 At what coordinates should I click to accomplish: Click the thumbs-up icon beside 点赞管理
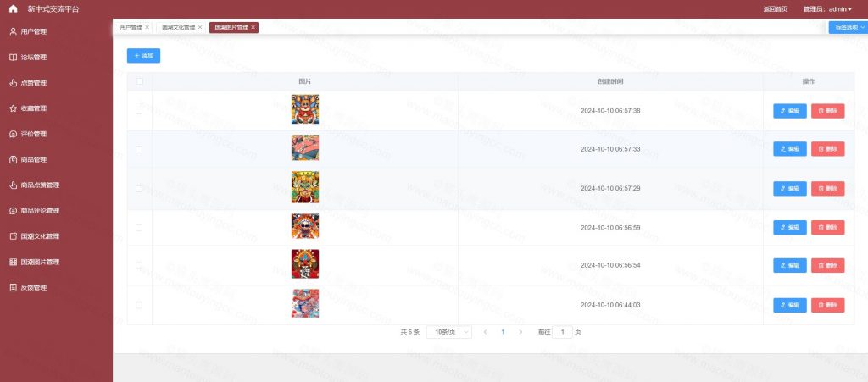[x=14, y=83]
